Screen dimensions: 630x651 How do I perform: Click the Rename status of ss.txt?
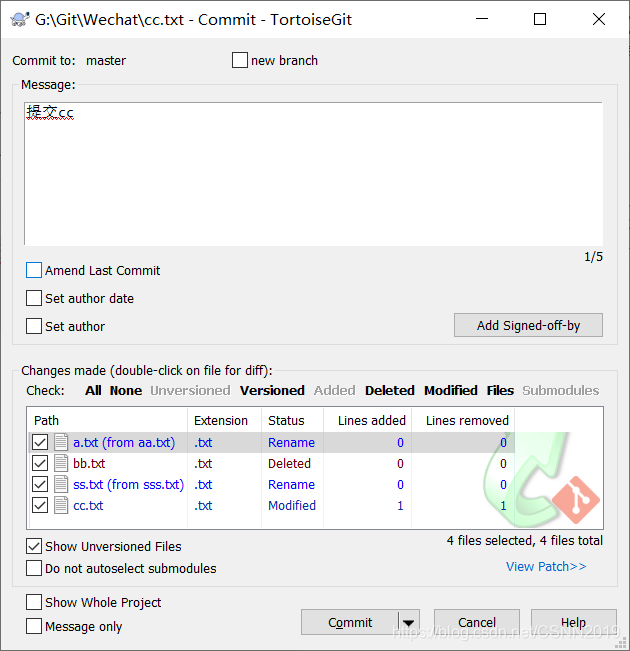291,485
